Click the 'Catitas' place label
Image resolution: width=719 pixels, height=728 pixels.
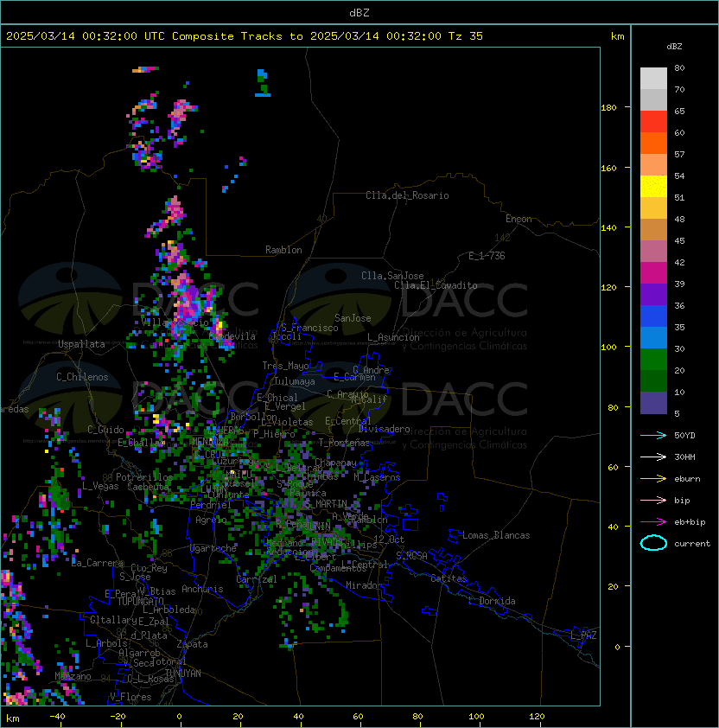tap(449, 578)
